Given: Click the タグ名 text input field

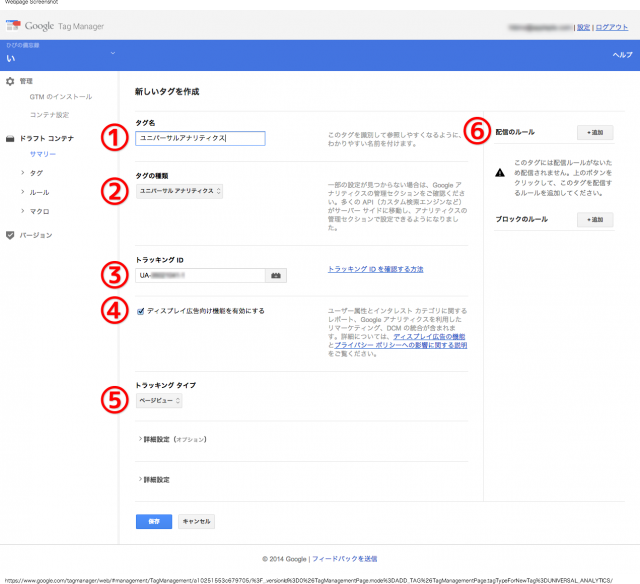Looking at the screenshot, I should click(200, 139).
